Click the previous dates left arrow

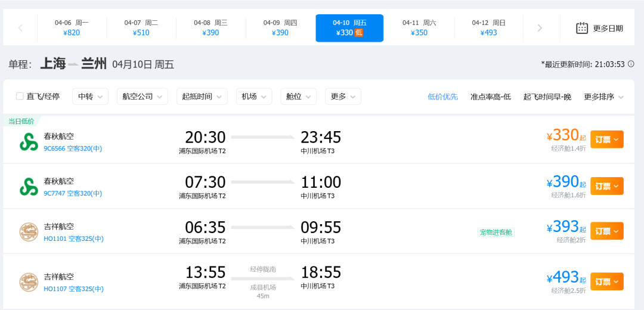(20, 28)
